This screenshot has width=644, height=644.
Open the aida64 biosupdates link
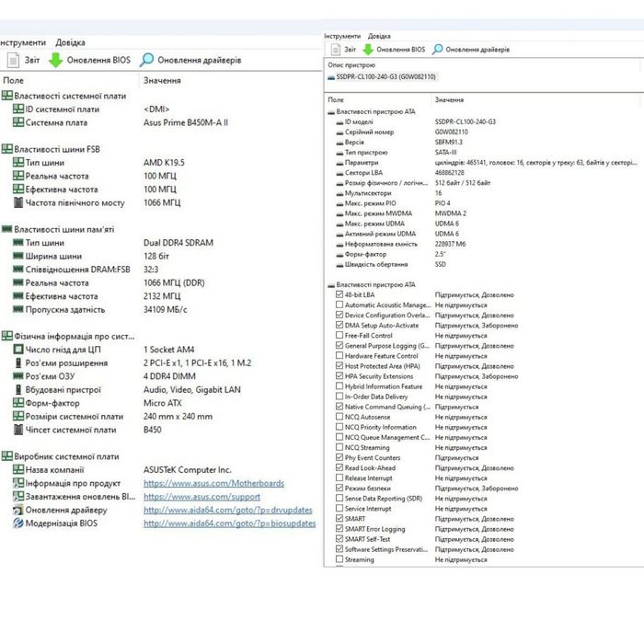pyautogui.click(x=230, y=523)
